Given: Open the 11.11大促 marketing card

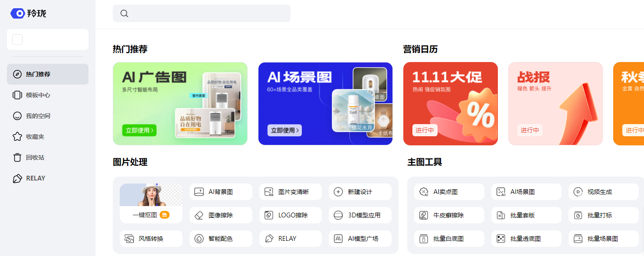Looking at the screenshot, I should click(x=451, y=104).
